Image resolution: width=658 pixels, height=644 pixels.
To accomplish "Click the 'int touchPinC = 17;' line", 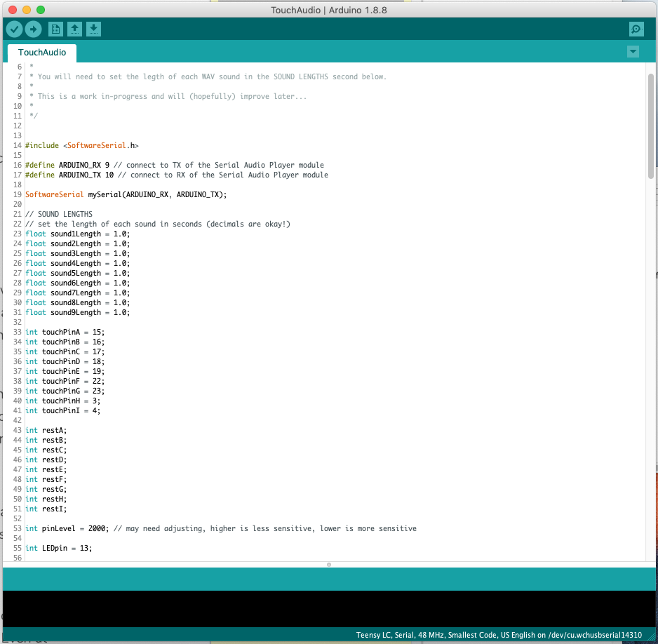I will pos(65,352).
